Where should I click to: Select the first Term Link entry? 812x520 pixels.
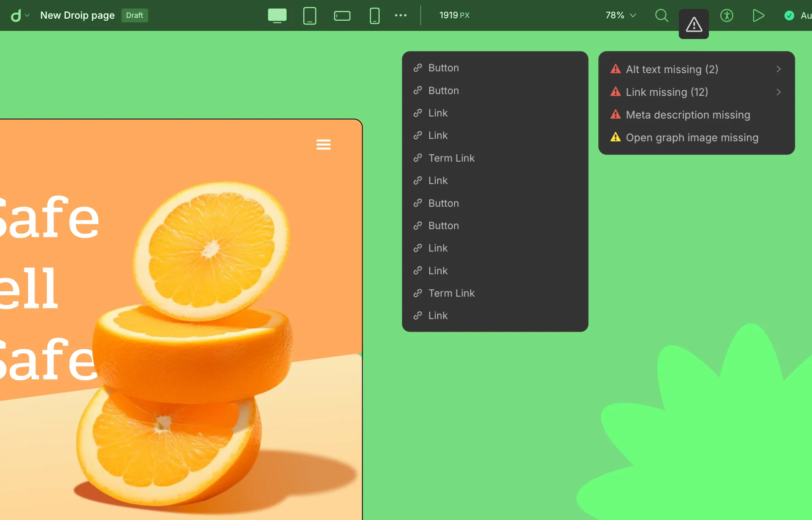[451, 158]
